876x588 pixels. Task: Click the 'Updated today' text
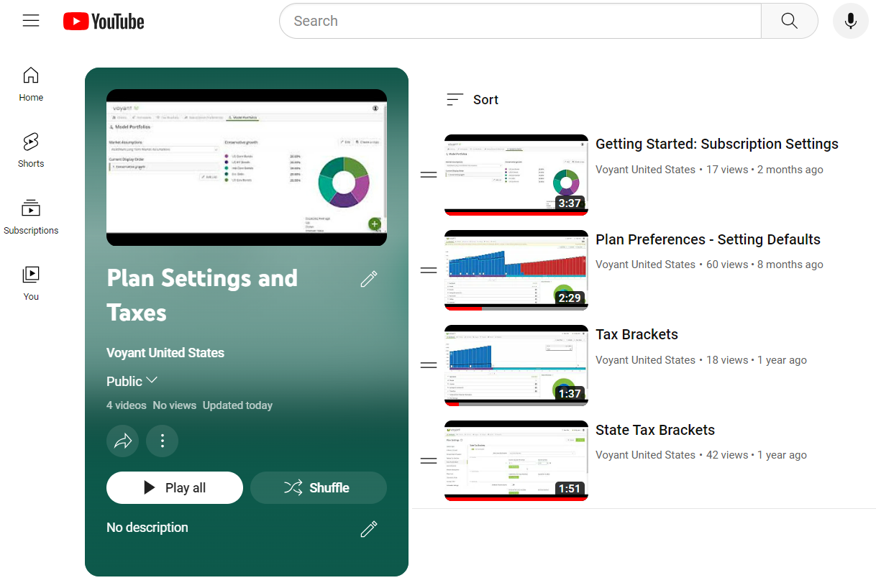point(237,405)
